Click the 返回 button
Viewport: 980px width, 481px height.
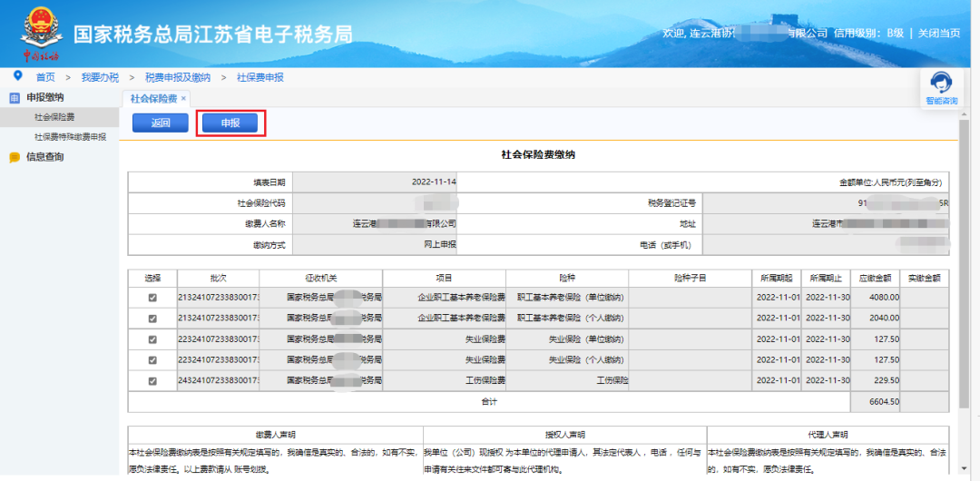160,123
